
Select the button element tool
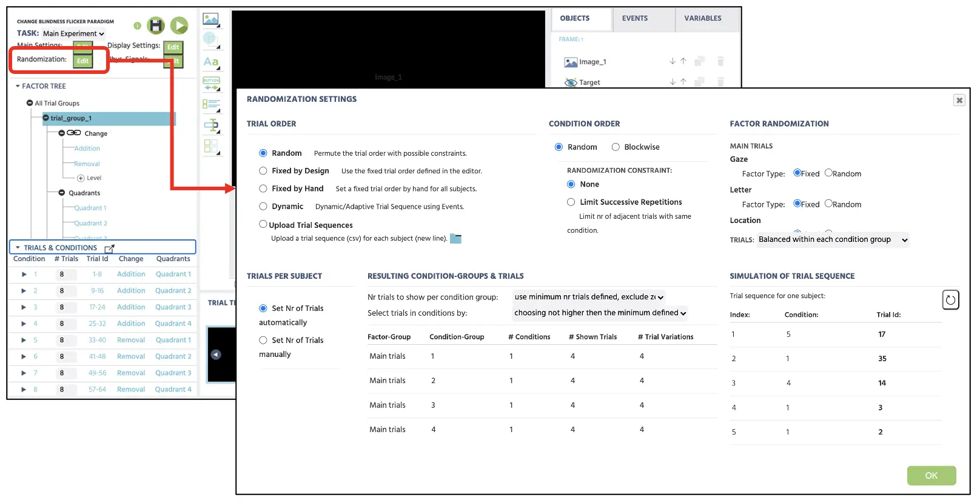[211, 84]
